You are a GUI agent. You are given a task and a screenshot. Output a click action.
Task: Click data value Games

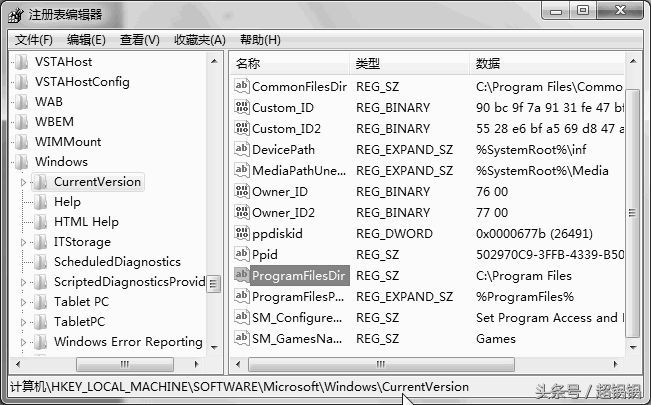(496, 339)
